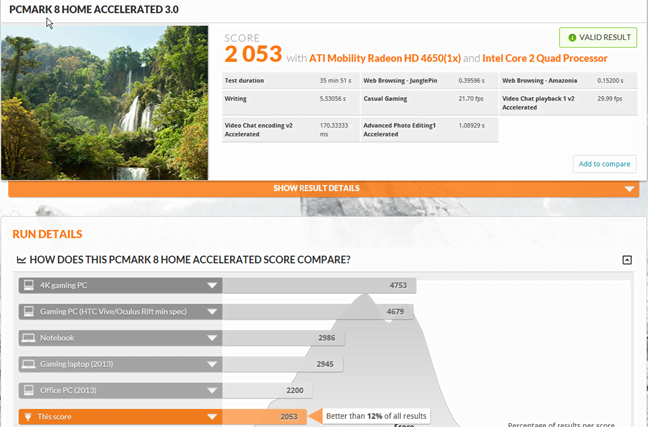648x427 pixels.
Task: Expand the Notebook comparison row
Action: 212,338
